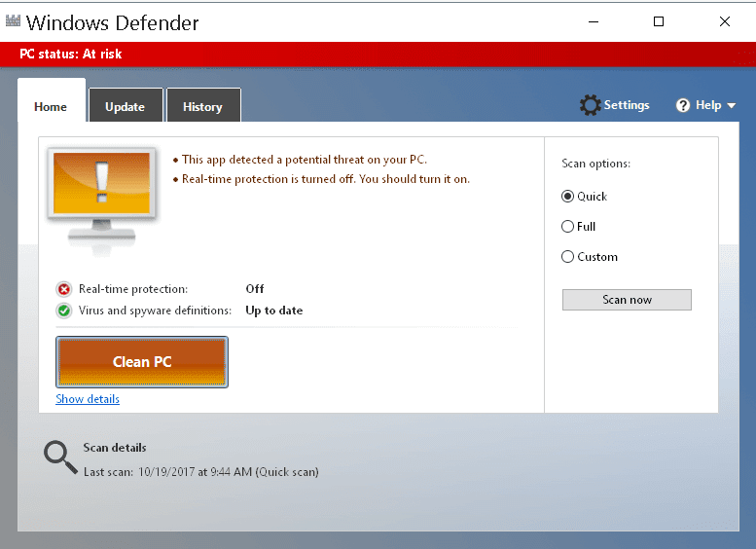This screenshot has width=756, height=549.
Task: Click the red X real-time protection icon
Action: coord(63,289)
